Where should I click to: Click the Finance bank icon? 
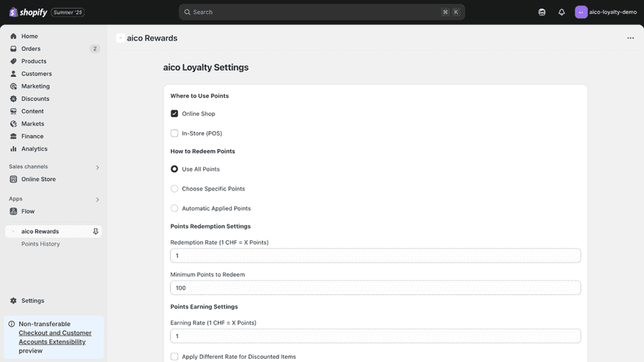13,136
